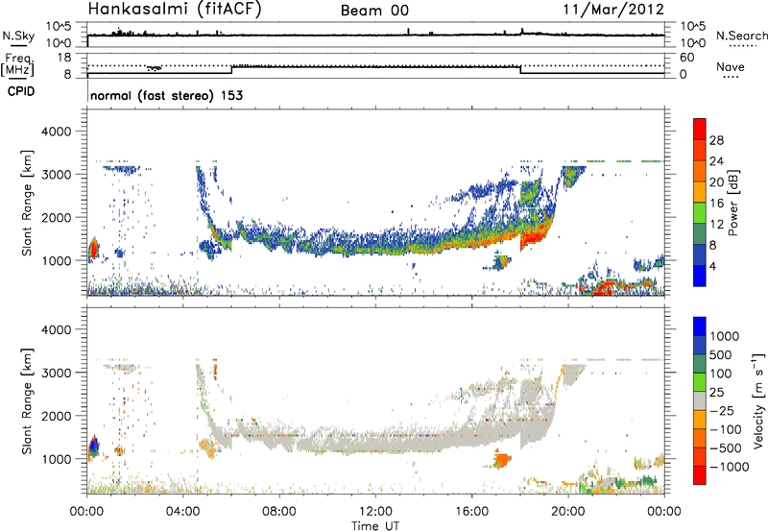Click the 'Velocity [m s⁻¹]' color bar title
768x532 pixels.
pos(758,400)
